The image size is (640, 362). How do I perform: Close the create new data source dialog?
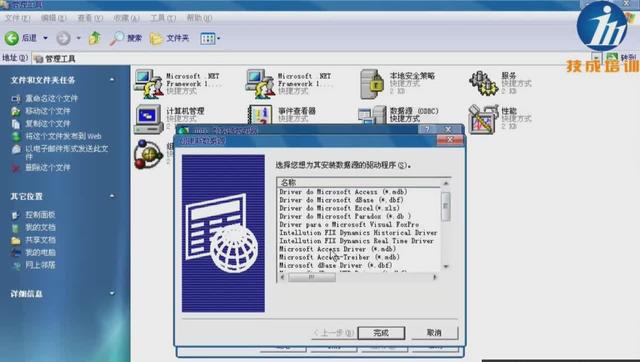(450, 140)
